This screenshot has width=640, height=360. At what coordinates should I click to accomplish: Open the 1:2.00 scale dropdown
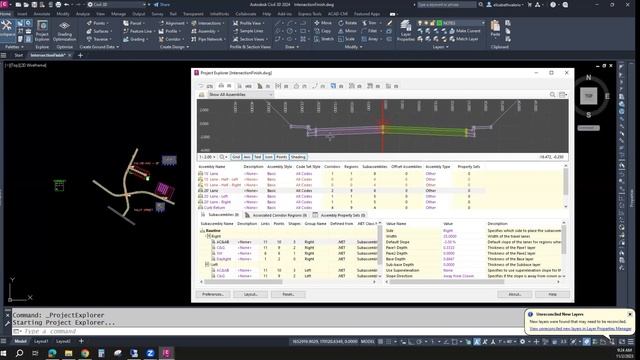[x=207, y=157]
